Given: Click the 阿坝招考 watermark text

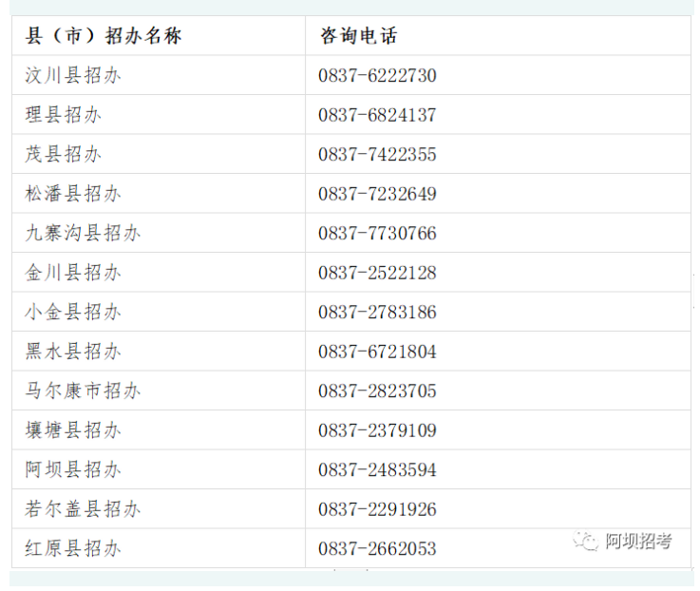Looking at the screenshot, I should [638, 542].
